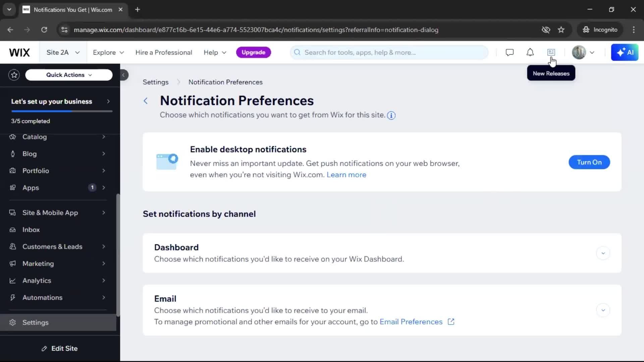
Task: Open Marketing menu item
Action: point(58,264)
